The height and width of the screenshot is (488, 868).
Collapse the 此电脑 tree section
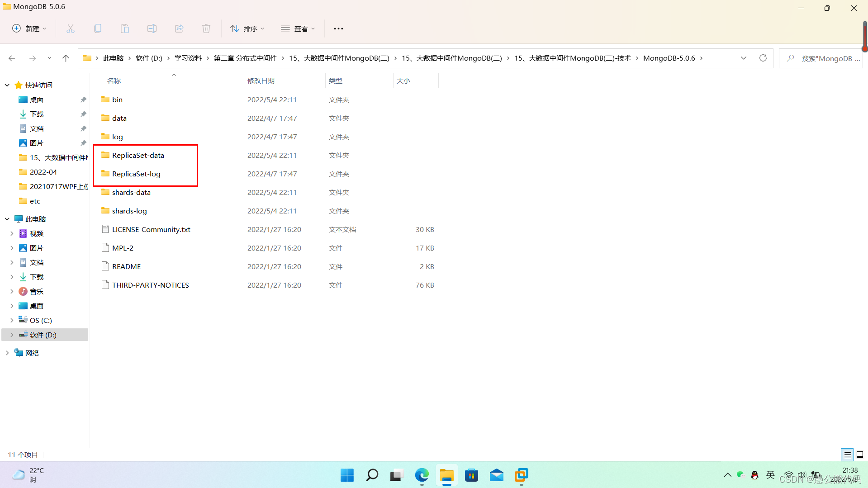point(7,219)
